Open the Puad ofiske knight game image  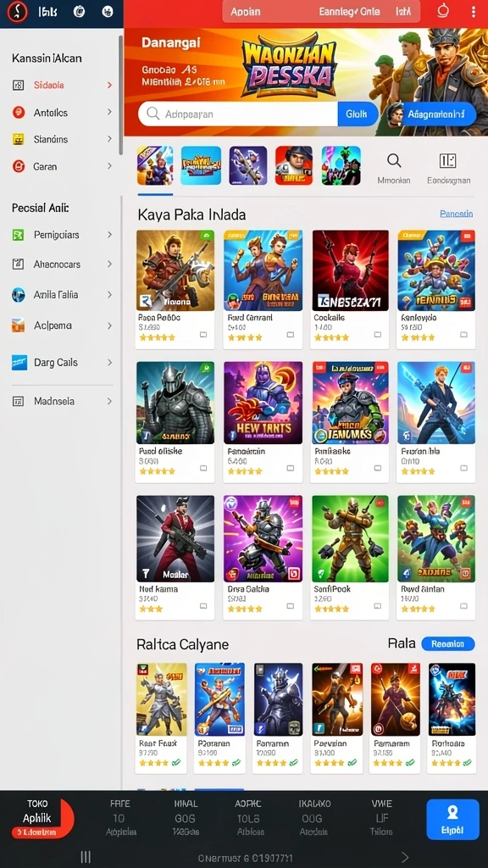click(175, 403)
